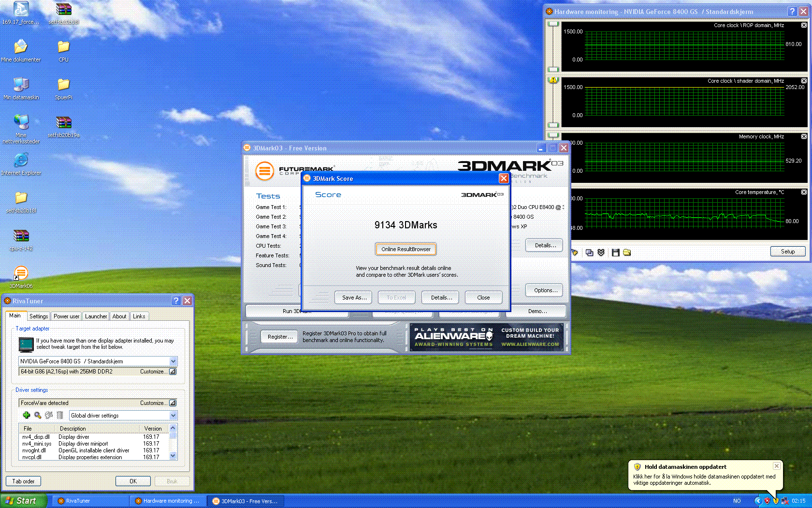The image size is (812, 508).
Task: Switch to the About tab in RivaTuner
Action: click(119, 316)
